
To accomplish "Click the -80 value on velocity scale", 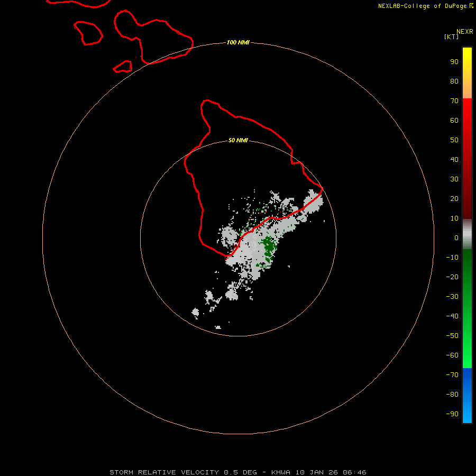I will tap(452, 395).
